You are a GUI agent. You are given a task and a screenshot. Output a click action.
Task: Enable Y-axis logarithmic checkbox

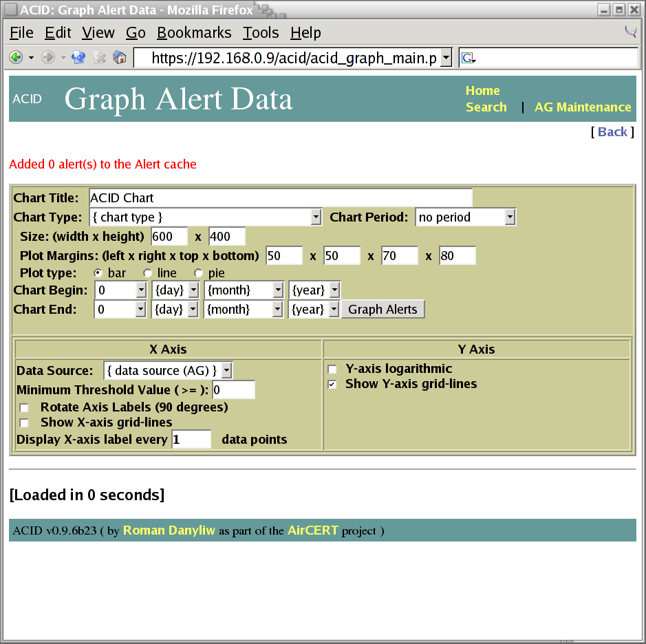point(332,369)
